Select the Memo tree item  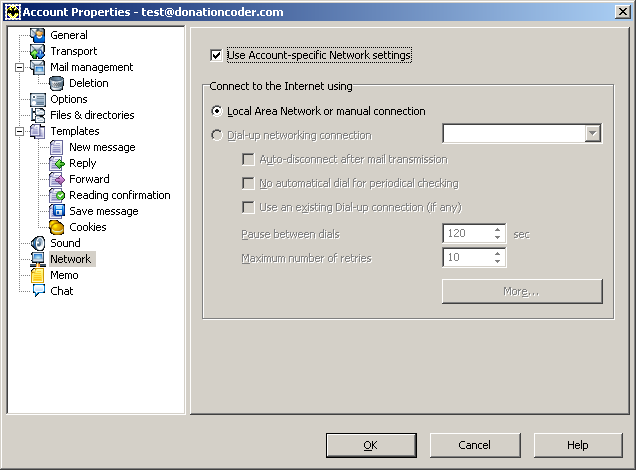(64, 275)
